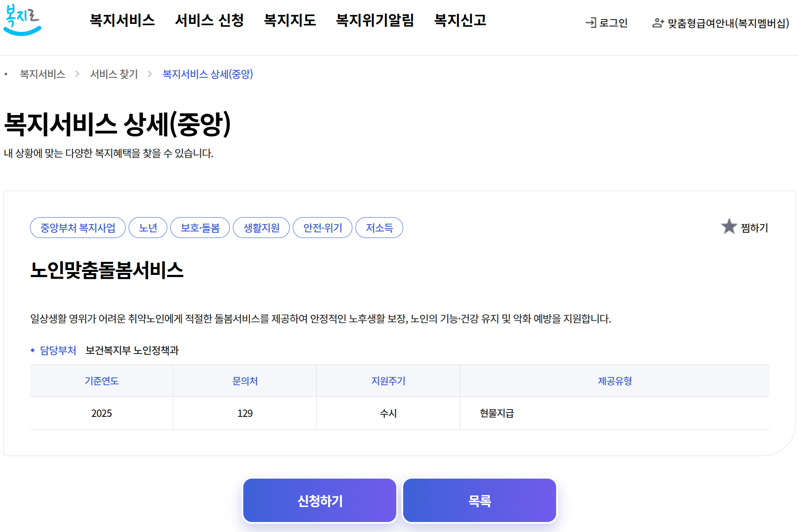Click the membership person-plus icon
The height and width of the screenshot is (532, 799).
(x=658, y=23)
